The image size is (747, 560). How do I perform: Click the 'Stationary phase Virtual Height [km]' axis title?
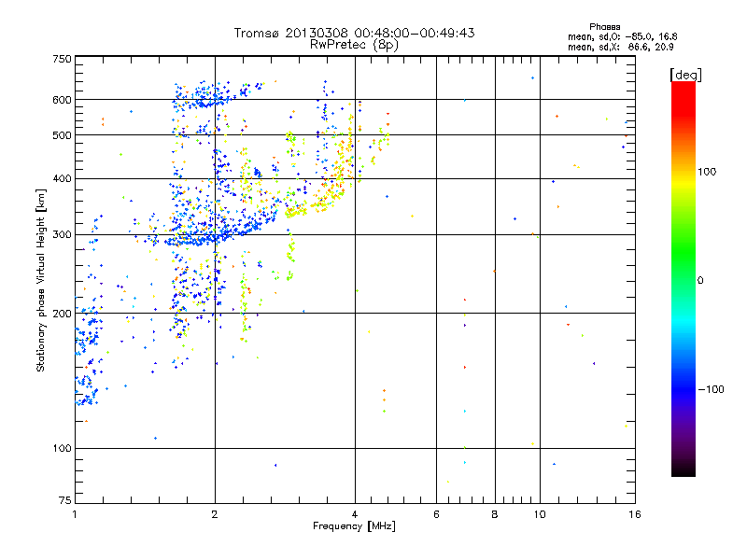[41, 281]
